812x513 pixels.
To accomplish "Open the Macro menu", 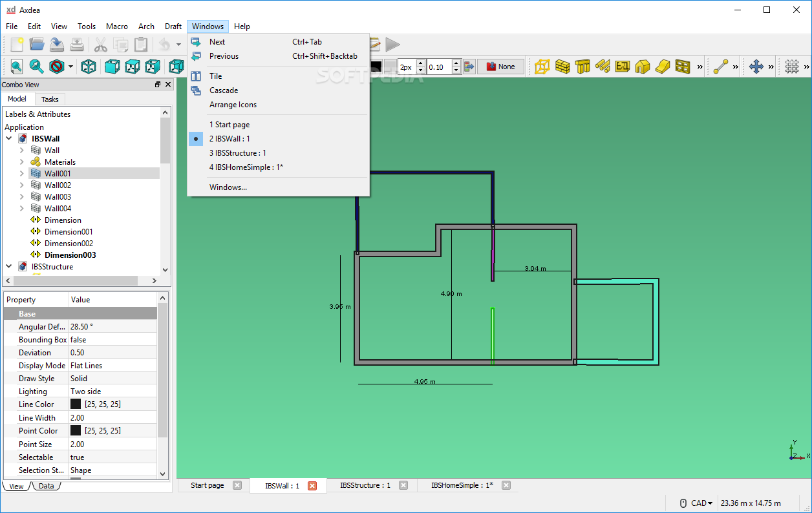I will click(x=117, y=26).
